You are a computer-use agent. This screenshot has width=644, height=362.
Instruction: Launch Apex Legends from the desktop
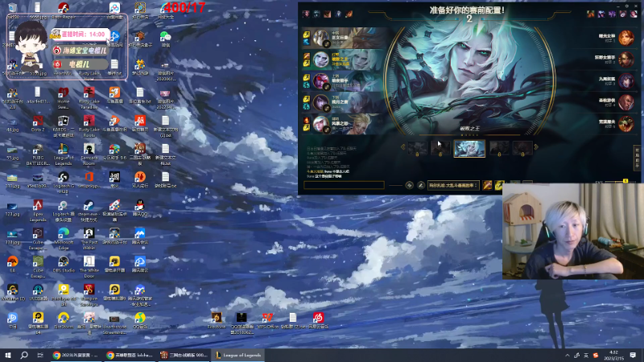click(x=38, y=210)
